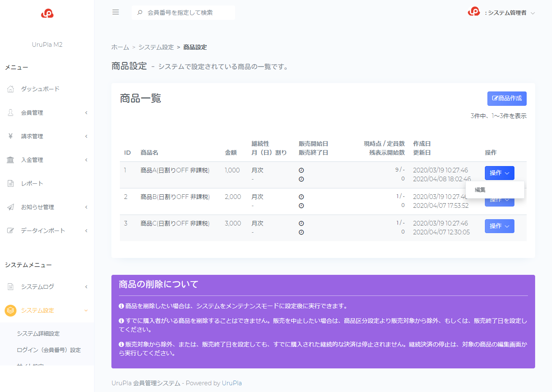The height and width of the screenshot is (392, 552).
Task: Click the sale end clock icon for 商品C
Action: [x=301, y=232]
